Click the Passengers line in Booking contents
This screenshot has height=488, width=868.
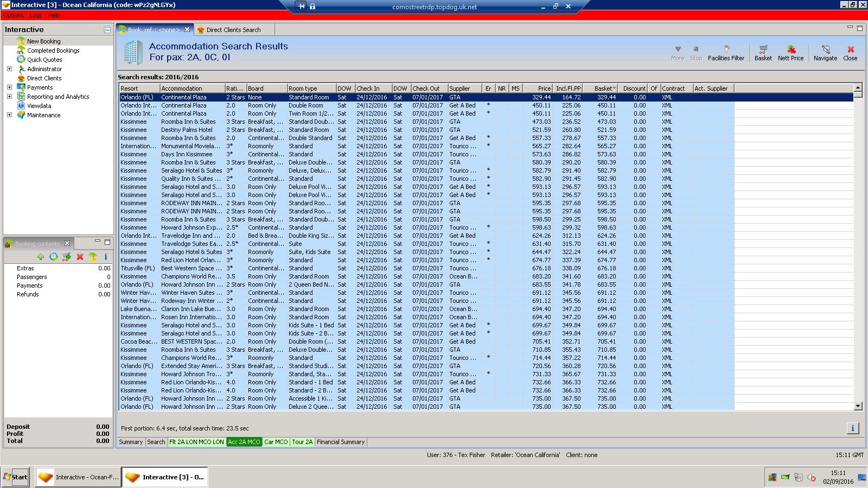58,277
